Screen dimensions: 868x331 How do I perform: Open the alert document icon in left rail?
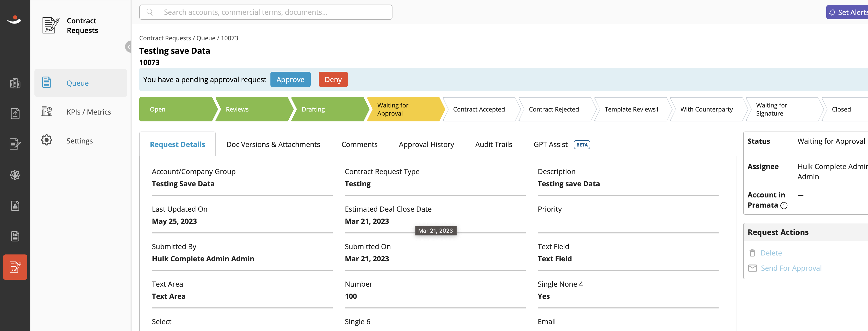15,206
